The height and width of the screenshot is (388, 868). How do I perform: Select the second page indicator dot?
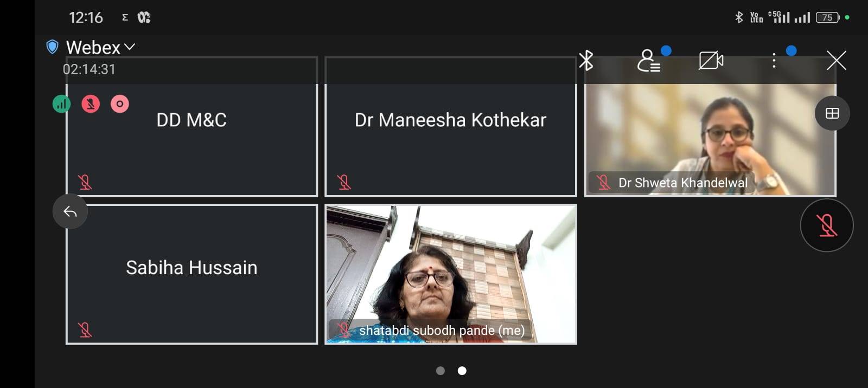pos(462,371)
